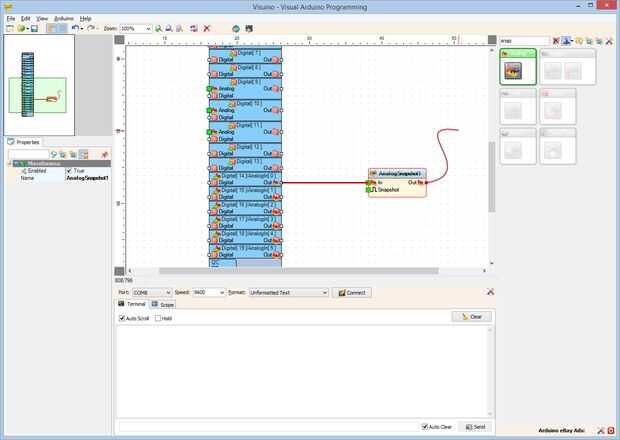Click the terminal output vertical scrollbar
This screenshot has height=440, width=620.
click(490, 371)
